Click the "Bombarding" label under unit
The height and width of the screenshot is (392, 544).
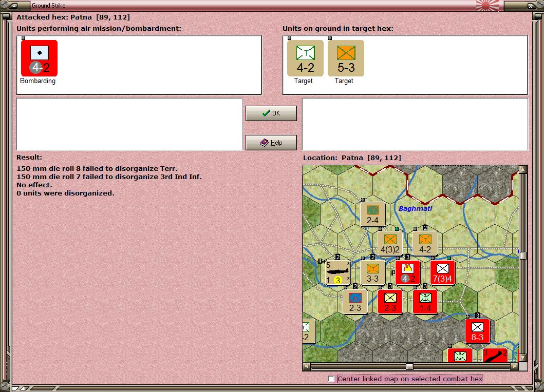pos(38,81)
